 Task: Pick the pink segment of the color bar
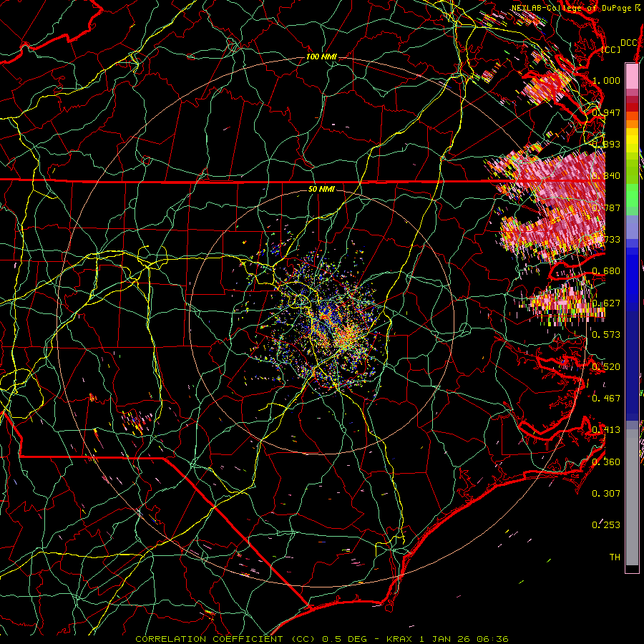click(x=632, y=77)
